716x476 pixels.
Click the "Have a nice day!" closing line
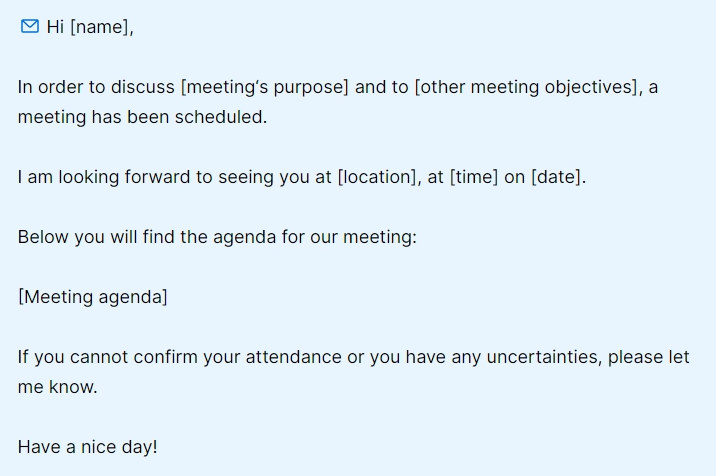point(88,447)
